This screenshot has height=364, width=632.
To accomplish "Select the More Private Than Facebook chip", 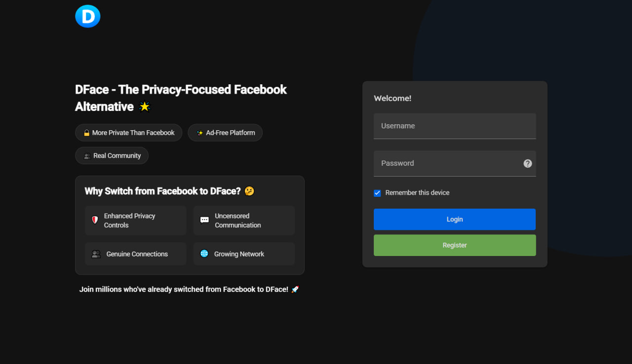I will coord(128,133).
